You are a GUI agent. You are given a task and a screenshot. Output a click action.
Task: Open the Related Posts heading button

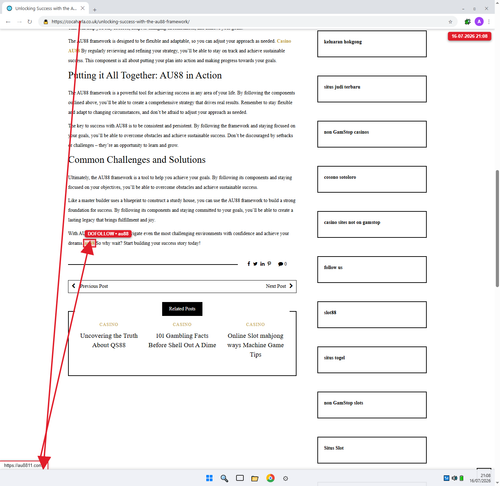(x=182, y=309)
